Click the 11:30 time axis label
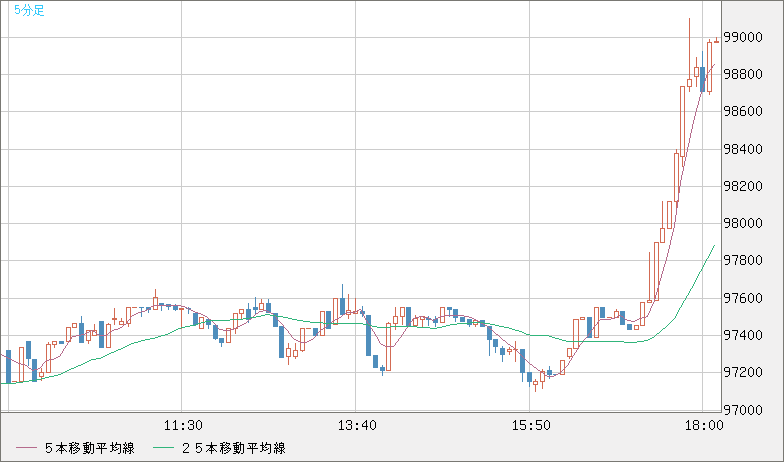The image size is (784, 462). [183, 425]
